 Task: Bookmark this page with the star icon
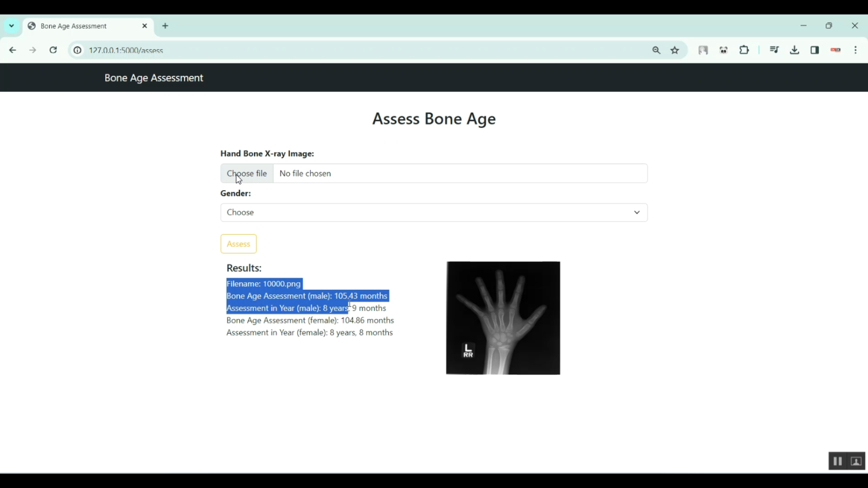pyautogui.click(x=675, y=50)
